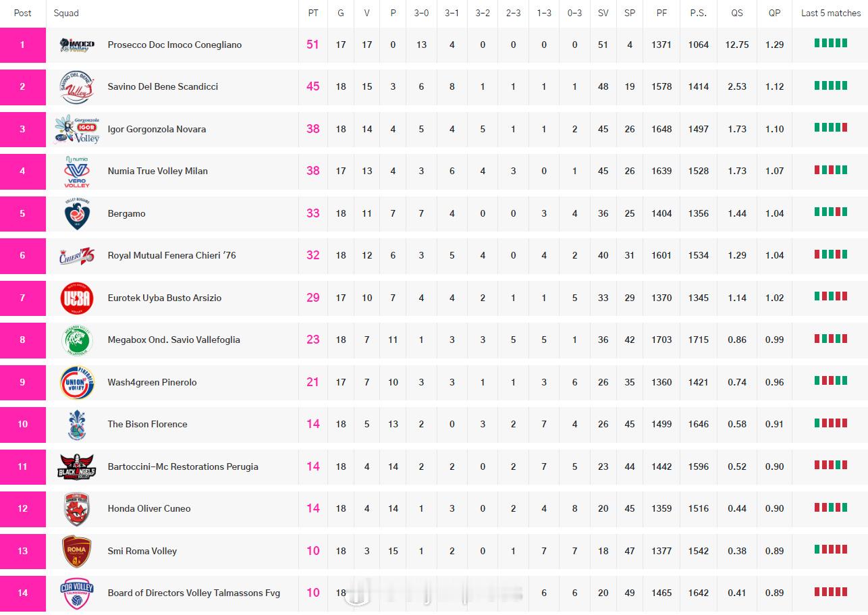Select the QP column header
The image size is (868, 615).
click(x=774, y=13)
